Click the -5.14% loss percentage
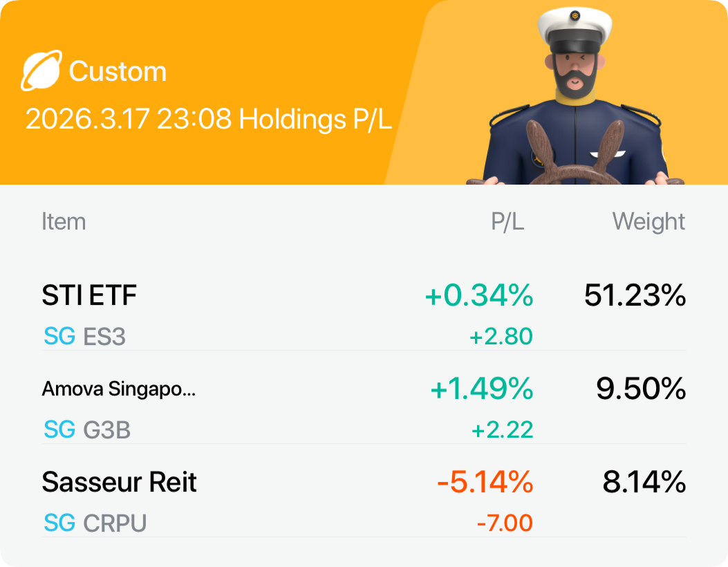Image resolution: width=728 pixels, height=567 pixels. 485,482
